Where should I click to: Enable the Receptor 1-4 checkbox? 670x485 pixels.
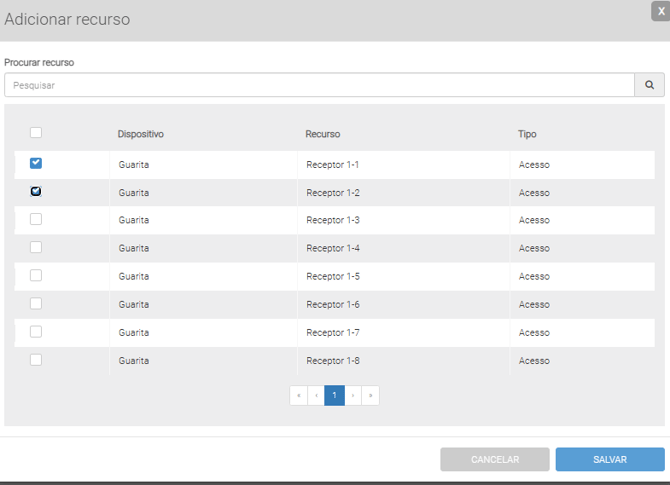coord(36,247)
